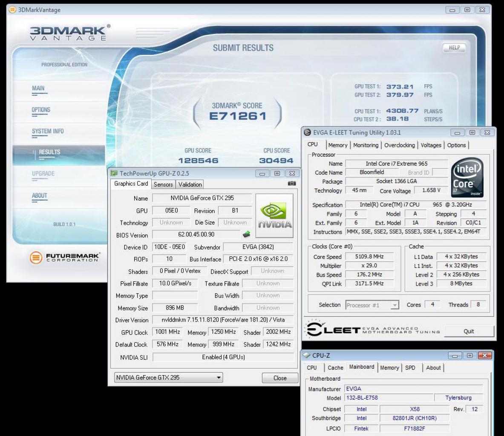Open the Overclocking tab in E-LEET
Screen dimensions: 504x436
tap(400, 145)
